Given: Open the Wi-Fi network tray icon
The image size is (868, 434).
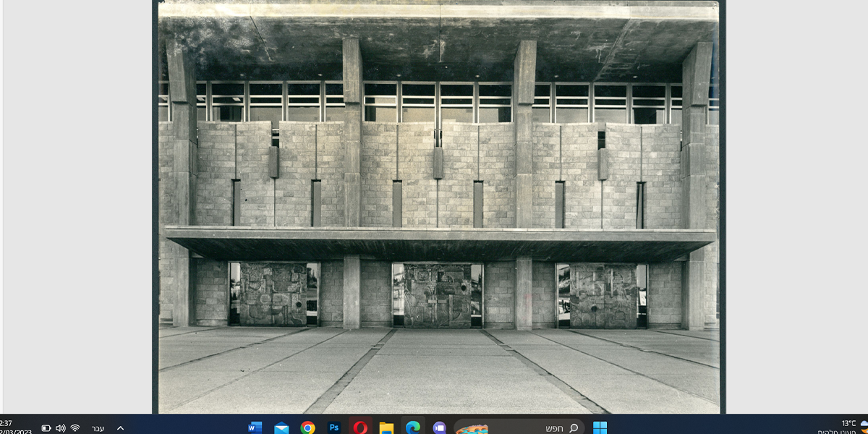Looking at the screenshot, I should (x=75, y=428).
